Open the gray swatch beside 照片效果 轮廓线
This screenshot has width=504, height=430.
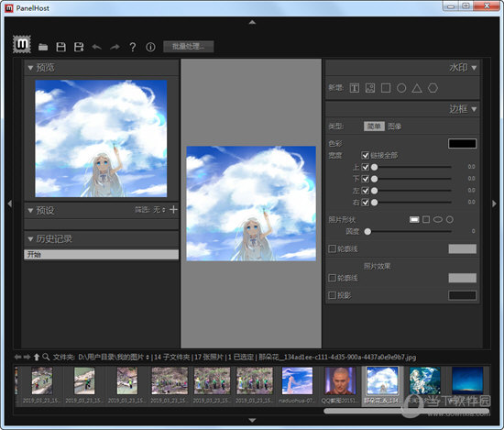[x=462, y=278]
